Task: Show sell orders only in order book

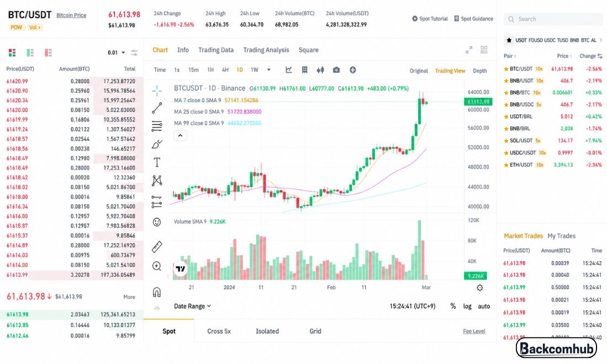Action: (49, 52)
